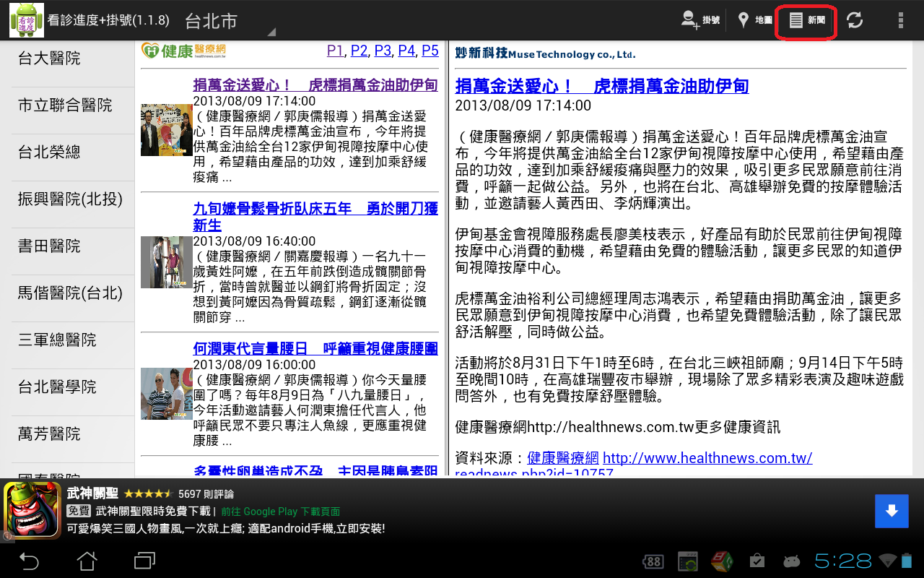Image resolution: width=924 pixels, height=578 pixels.
Task: Tap the 健康醫療網 logo above the news list
Action: tap(184, 51)
